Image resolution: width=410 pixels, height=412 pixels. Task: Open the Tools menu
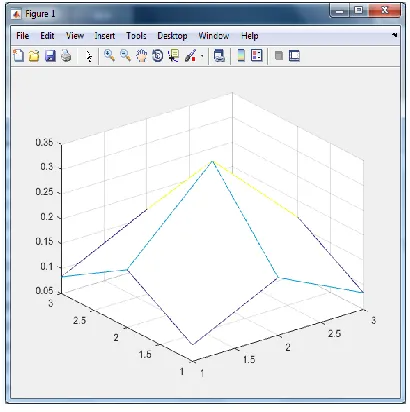136,36
